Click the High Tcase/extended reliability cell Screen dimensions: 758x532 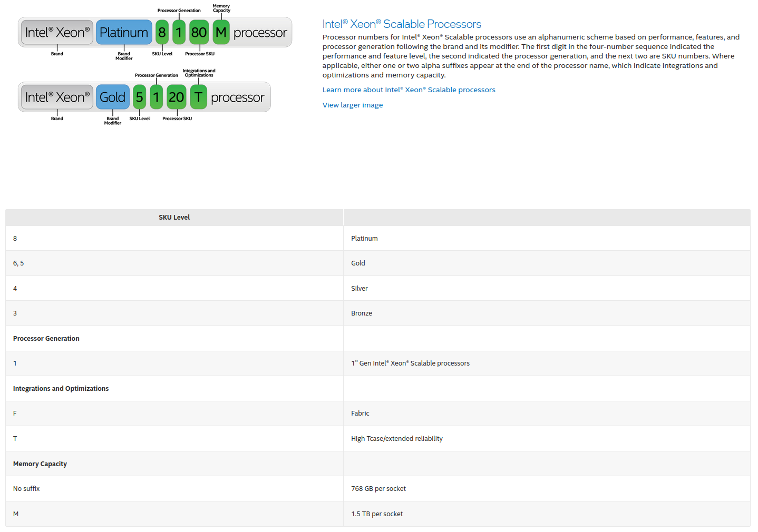397,439
